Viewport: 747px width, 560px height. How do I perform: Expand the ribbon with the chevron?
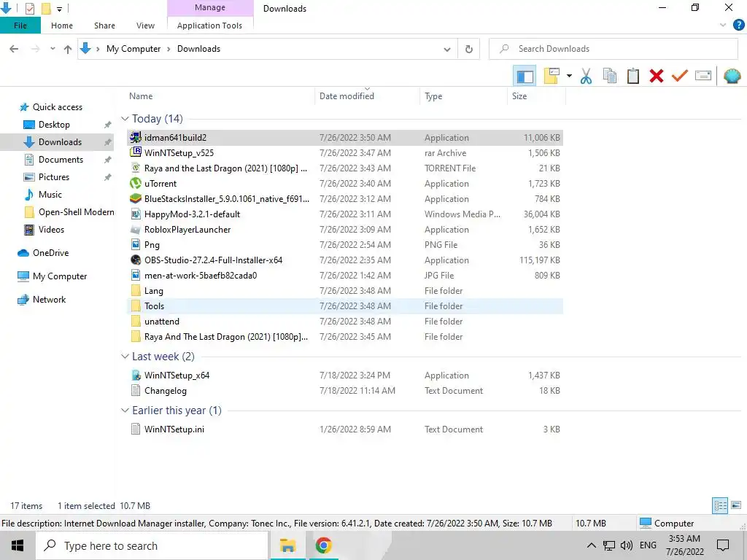coord(723,26)
